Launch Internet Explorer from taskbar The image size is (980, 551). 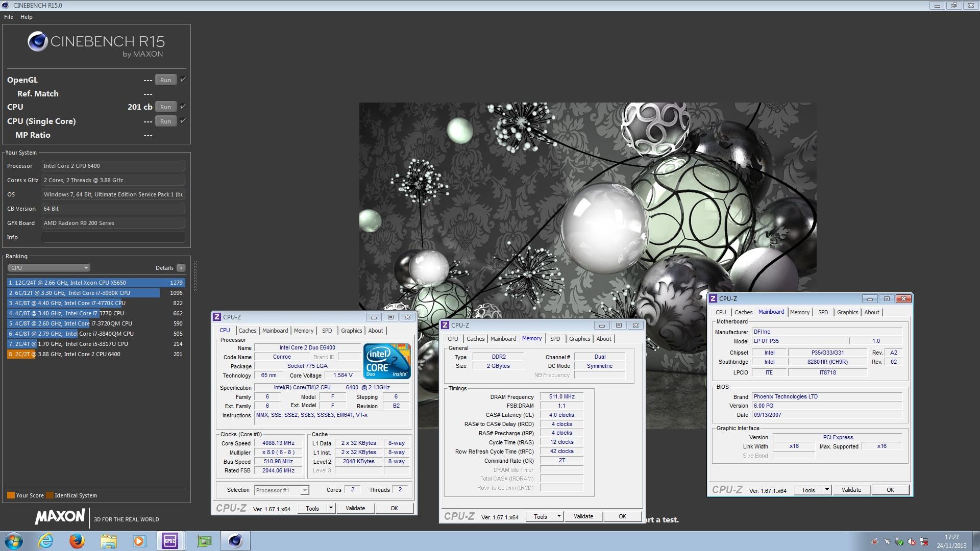[46, 541]
